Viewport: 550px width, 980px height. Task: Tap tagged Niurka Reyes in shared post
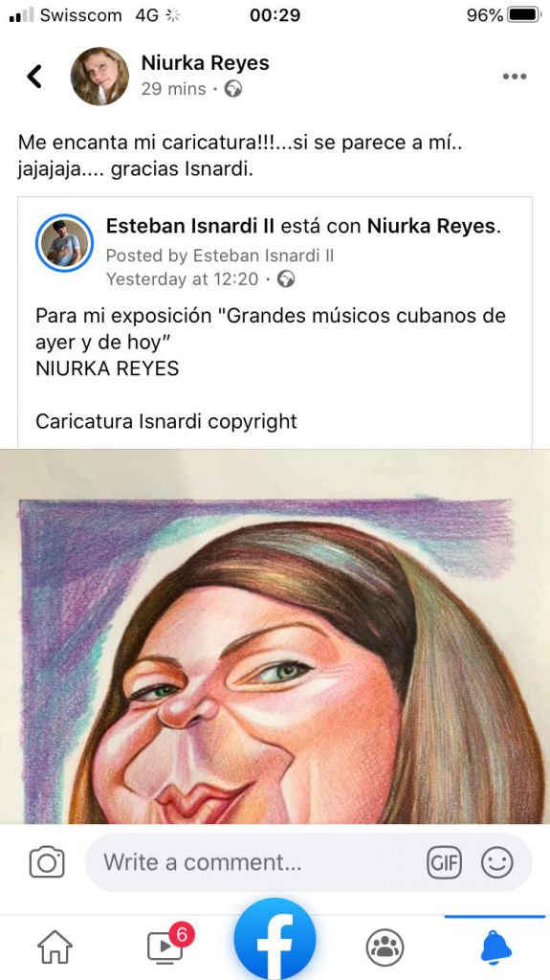433,226
